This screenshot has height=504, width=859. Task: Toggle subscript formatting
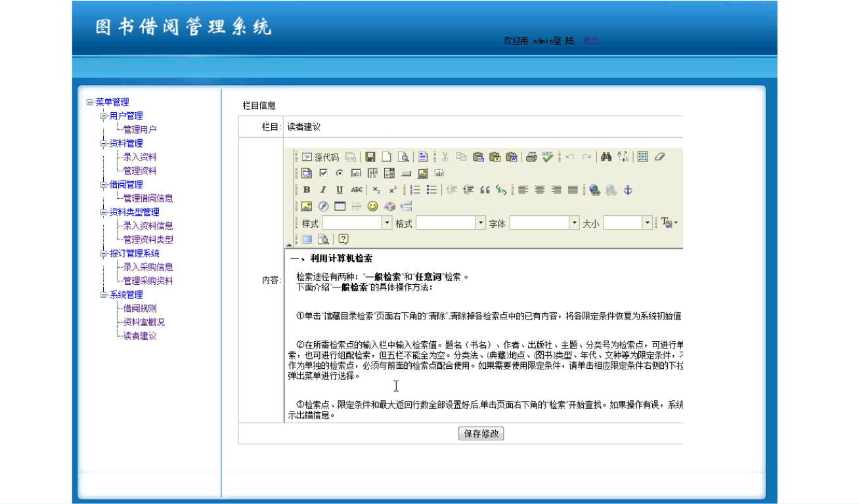(376, 190)
